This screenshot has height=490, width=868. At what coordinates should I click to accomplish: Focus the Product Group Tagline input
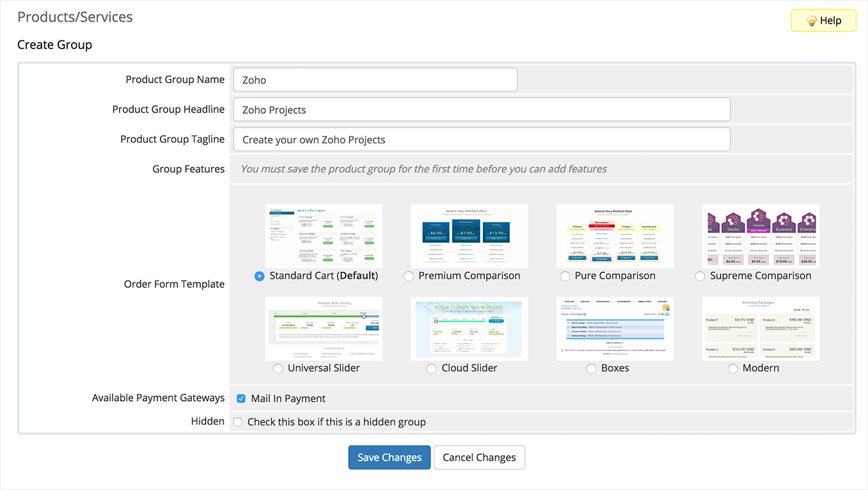coord(482,139)
